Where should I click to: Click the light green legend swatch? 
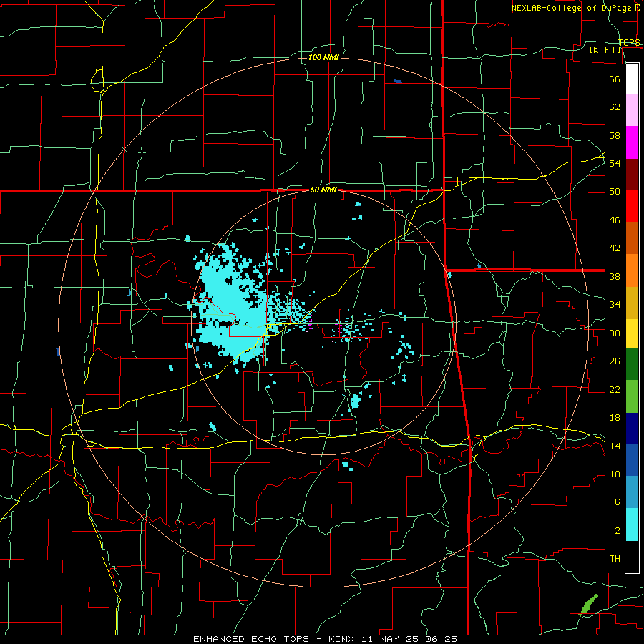tap(632, 396)
